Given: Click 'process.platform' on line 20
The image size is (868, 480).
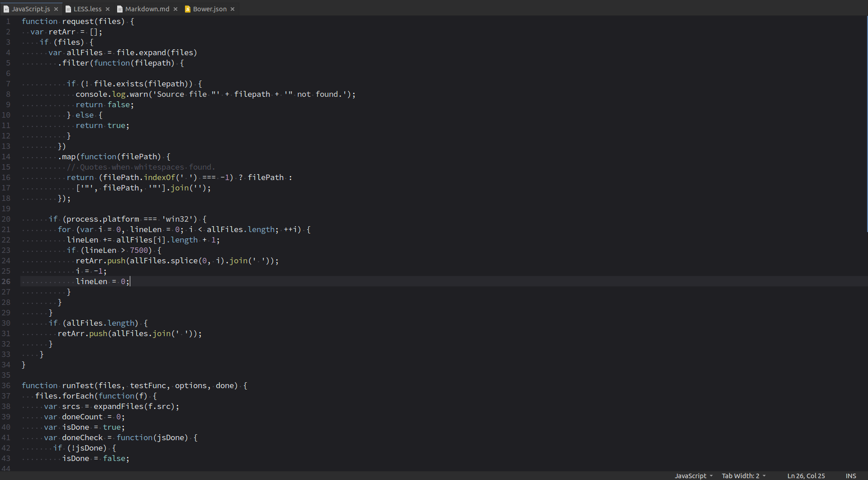Looking at the screenshot, I should click(x=103, y=219).
